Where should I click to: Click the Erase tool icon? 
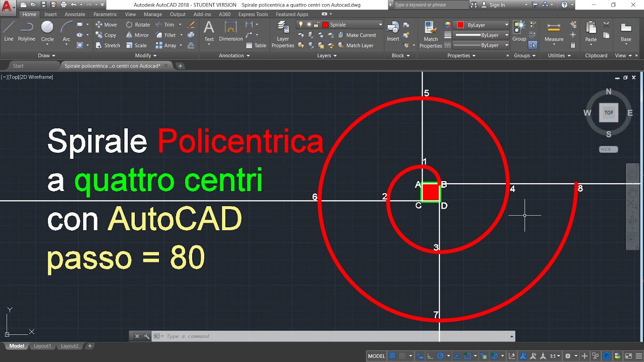pos(191,25)
